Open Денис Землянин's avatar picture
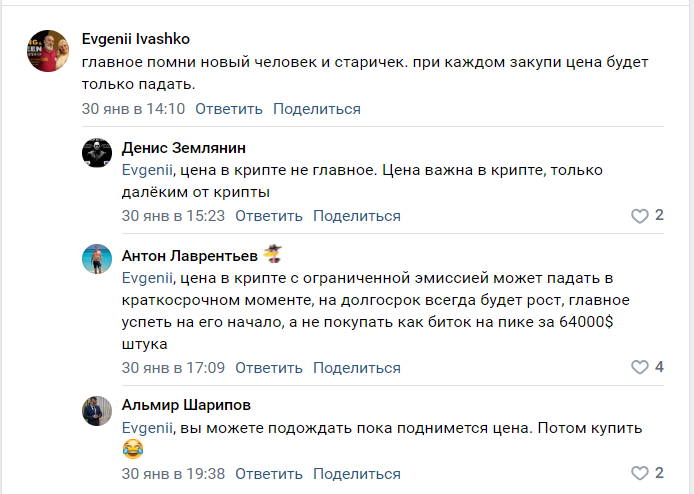The width and height of the screenshot is (694, 494). (97, 153)
